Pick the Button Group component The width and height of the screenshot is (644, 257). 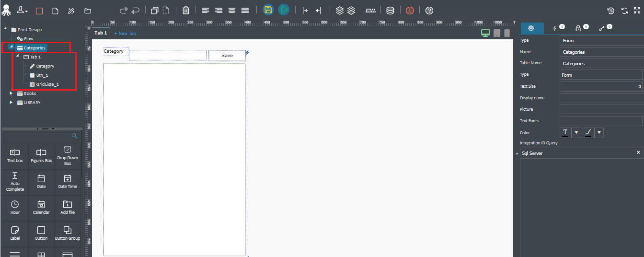pyautogui.click(x=68, y=234)
